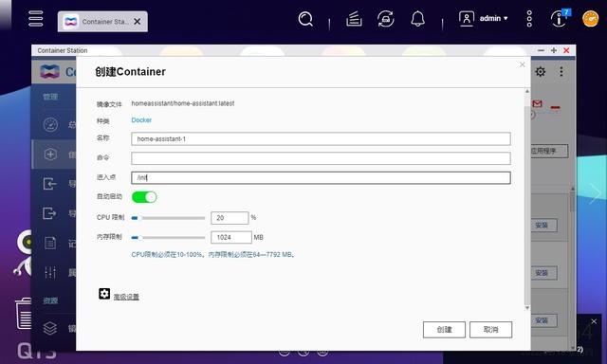Adjust the memory limit slider
The height and width of the screenshot is (364, 607).
click(x=168, y=238)
